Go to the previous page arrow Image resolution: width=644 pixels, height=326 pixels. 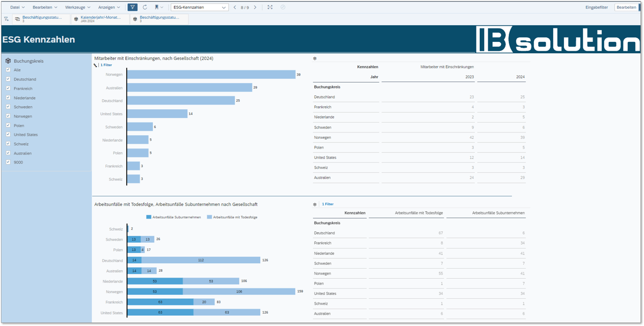(235, 8)
